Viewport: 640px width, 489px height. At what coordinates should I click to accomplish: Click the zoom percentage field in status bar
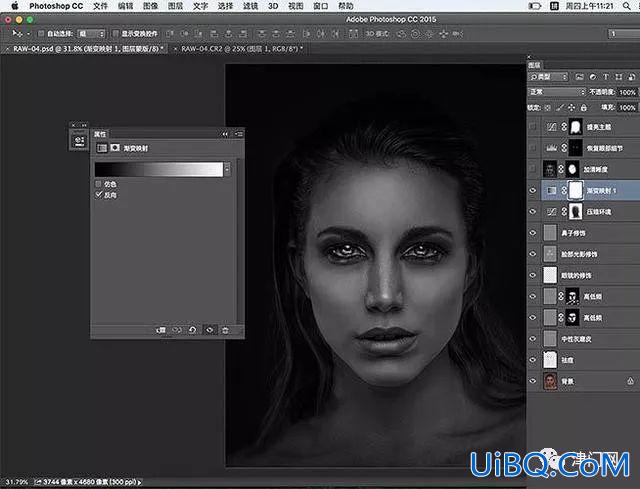point(17,482)
